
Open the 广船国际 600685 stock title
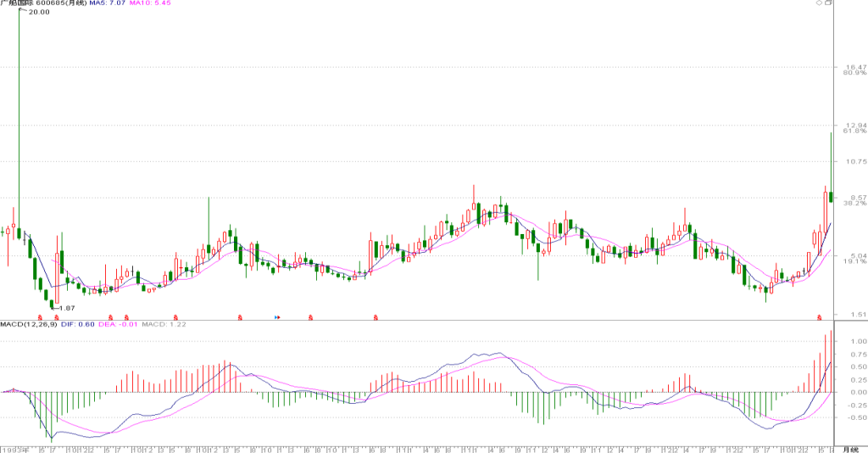(x=44, y=3)
